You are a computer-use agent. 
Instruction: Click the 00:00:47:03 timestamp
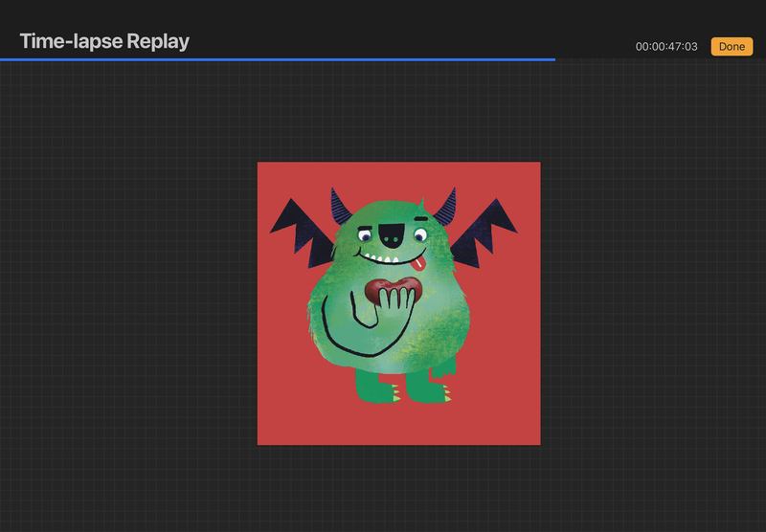pyautogui.click(x=666, y=47)
